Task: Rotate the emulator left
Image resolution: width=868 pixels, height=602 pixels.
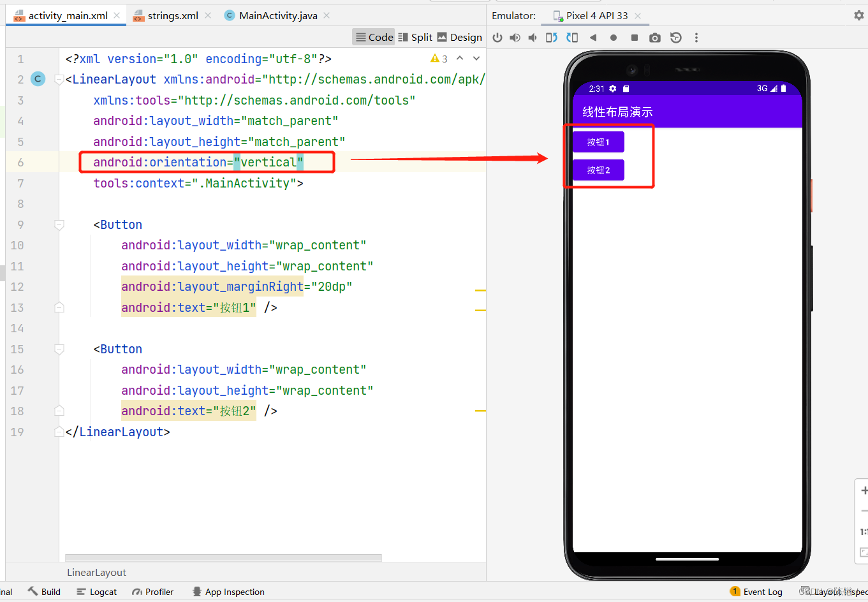Action: (552, 38)
